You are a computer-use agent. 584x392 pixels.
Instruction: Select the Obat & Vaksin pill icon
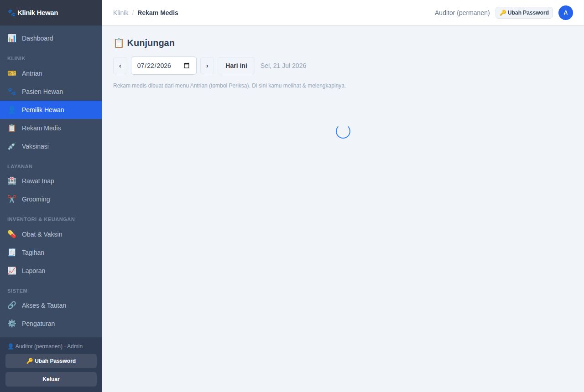(12, 234)
